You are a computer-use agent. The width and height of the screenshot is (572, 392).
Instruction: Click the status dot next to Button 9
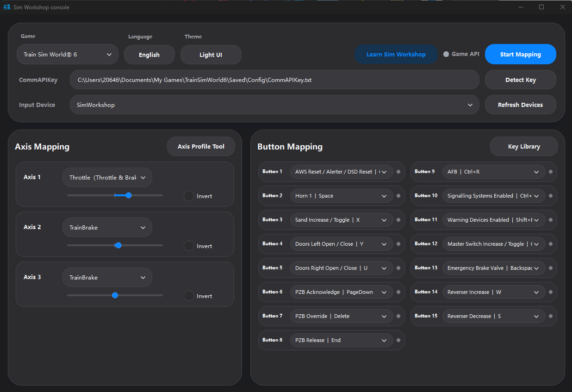551,172
